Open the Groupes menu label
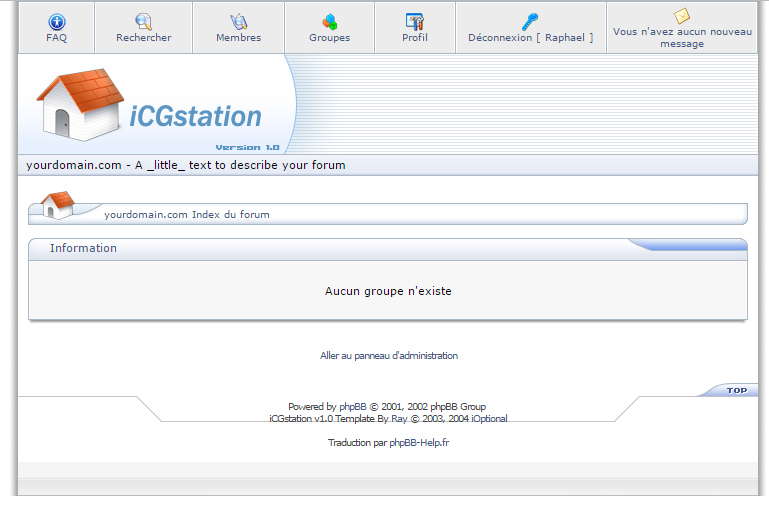Viewport: 769px width, 508px height. tap(330, 38)
